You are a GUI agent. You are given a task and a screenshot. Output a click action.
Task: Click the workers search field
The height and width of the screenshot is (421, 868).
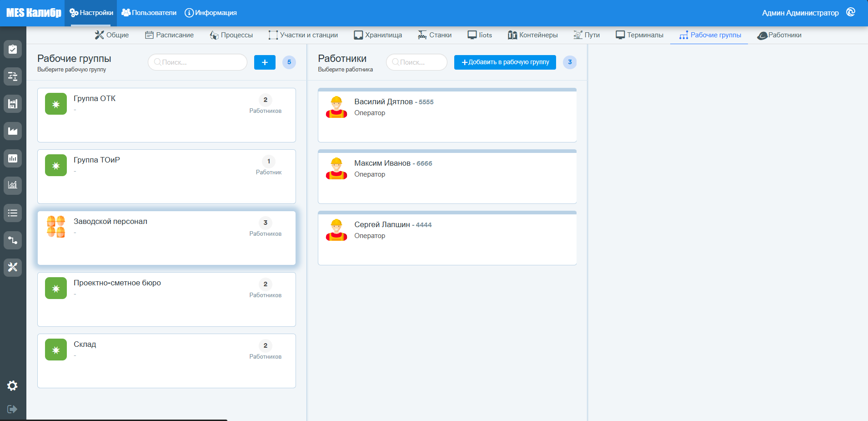coord(416,62)
